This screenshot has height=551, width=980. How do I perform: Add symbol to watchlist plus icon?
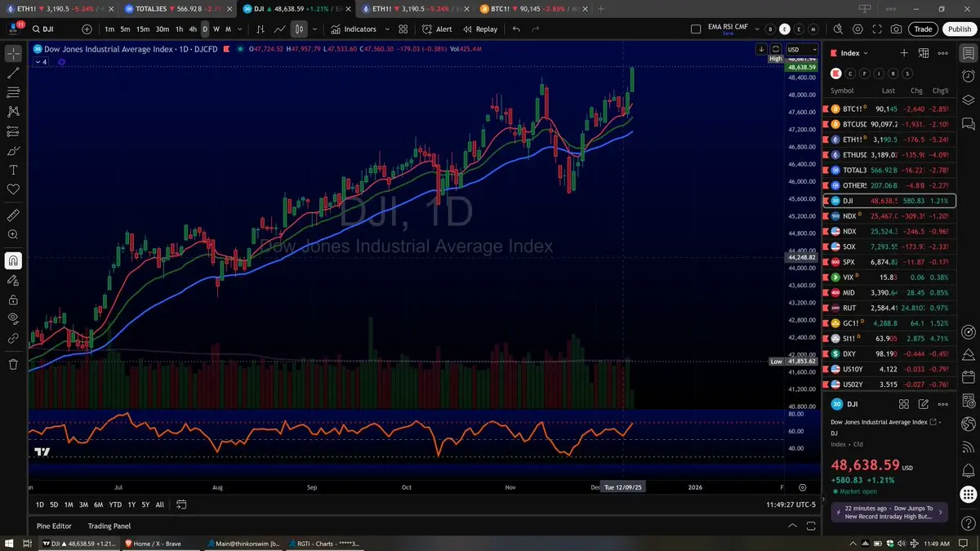904,53
